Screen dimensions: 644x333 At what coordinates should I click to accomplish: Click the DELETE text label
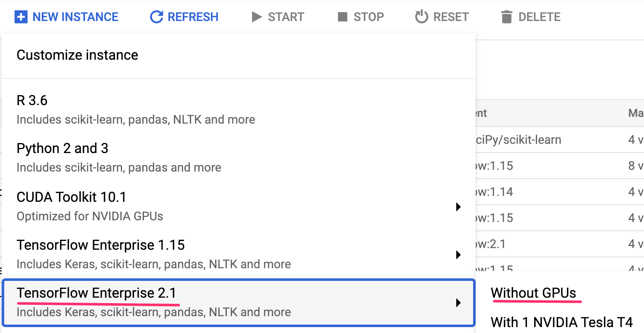[x=540, y=16]
